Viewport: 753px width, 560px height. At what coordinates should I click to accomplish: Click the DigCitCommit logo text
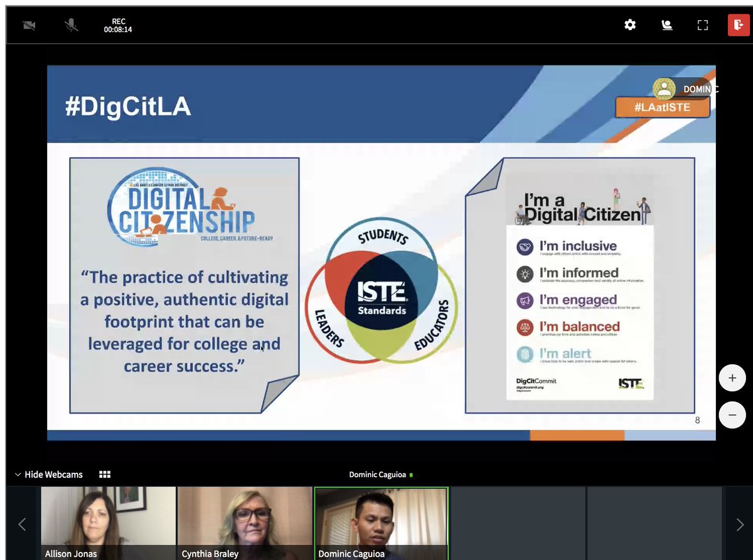click(x=536, y=381)
